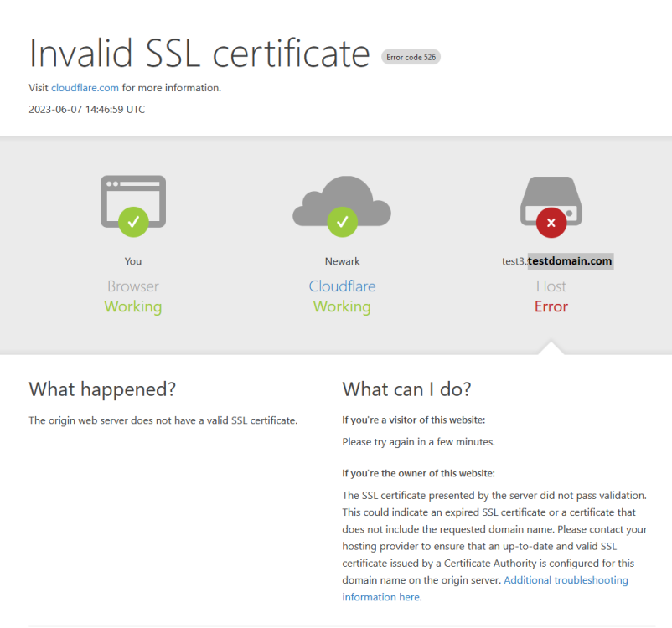672x628 pixels.
Task: Click the Invalid SSL certificate heading
Action: [x=199, y=54]
